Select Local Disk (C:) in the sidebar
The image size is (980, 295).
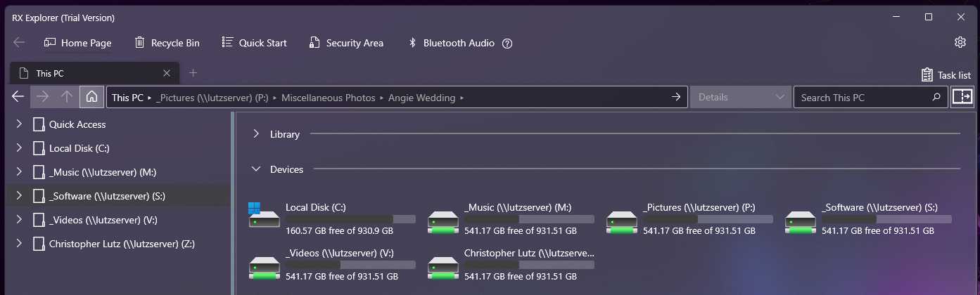coord(79,148)
